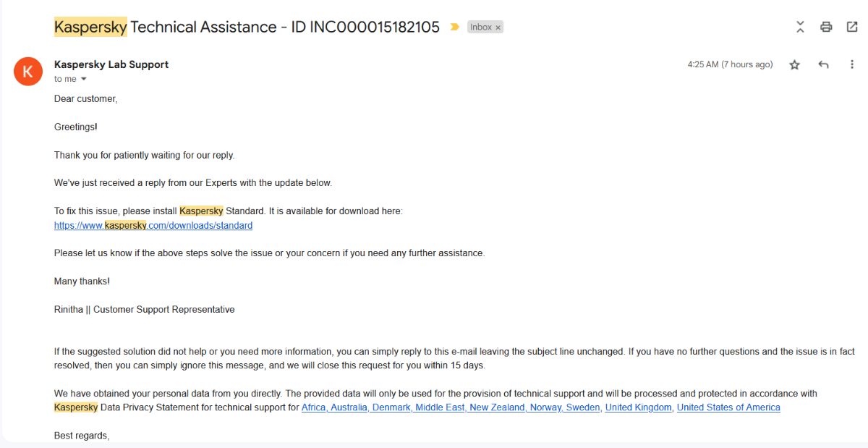Expand recipient details next to "to me"

83,79
